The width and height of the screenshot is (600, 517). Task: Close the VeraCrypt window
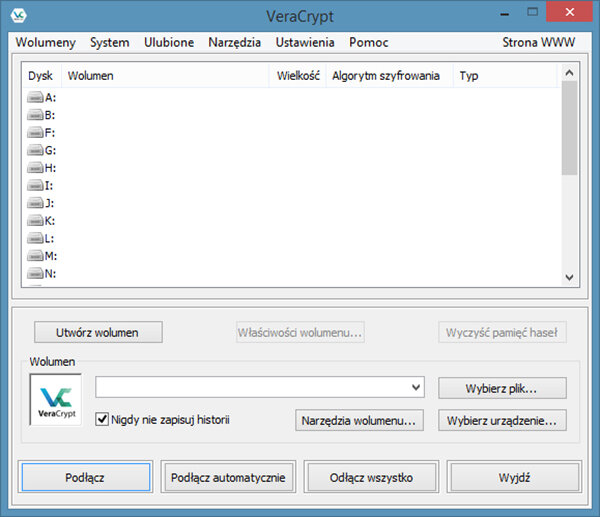tap(570, 12)
